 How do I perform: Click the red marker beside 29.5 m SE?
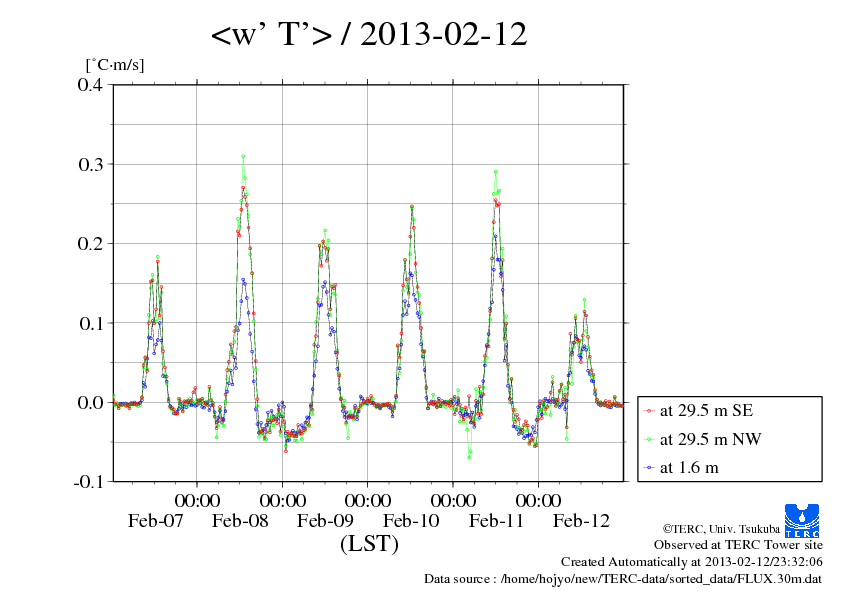tap(649, 411)
